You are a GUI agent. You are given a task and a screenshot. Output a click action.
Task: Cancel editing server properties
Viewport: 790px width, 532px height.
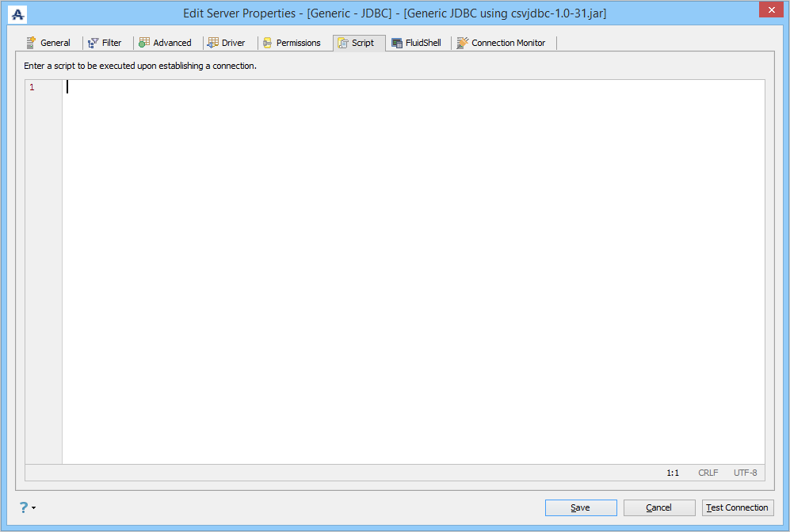[x=659, y=507]
